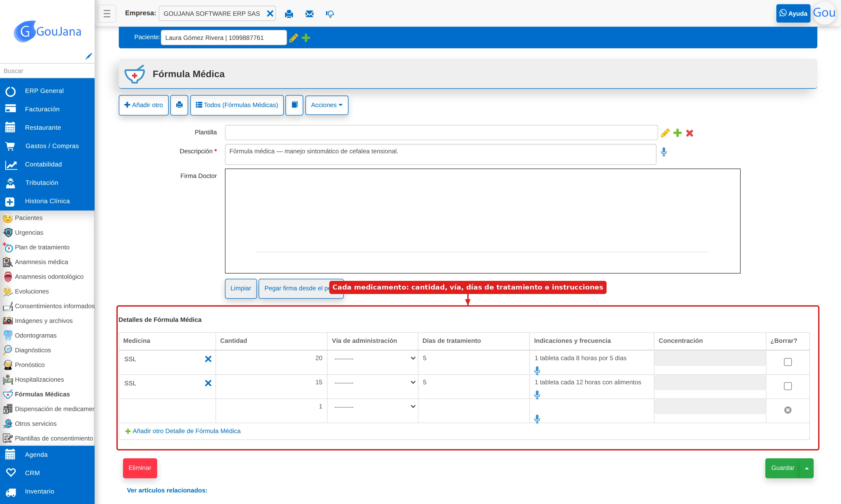Viewport: 841px width, 504px height.
Task: Click the red Eliminar button
Action: click(140, 468)
